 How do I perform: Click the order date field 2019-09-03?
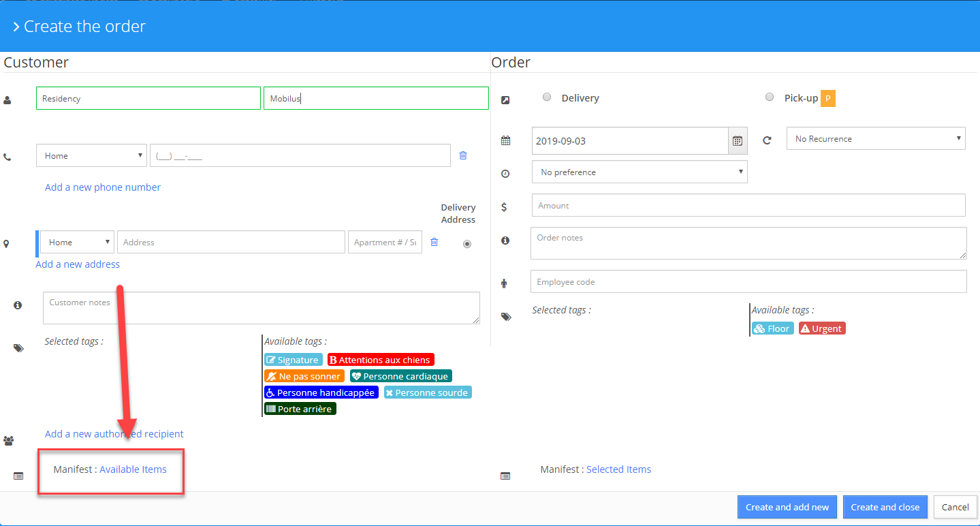click(x=630, y=141)
